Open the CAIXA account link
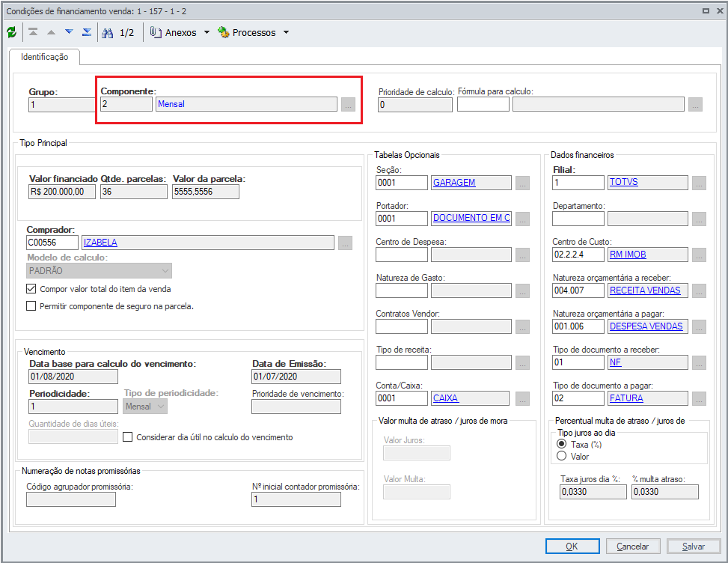Screen dimensions: 728x563 tap(446, 398)
